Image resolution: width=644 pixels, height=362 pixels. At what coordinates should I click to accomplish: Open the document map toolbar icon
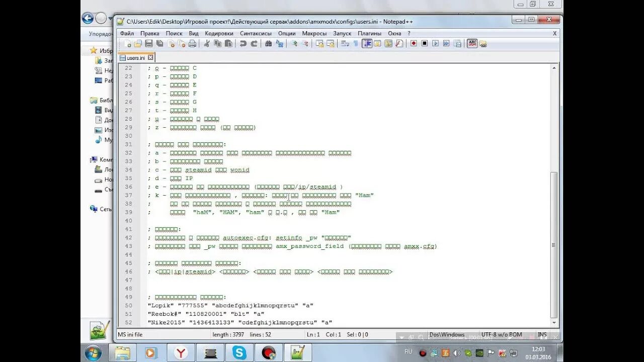coord(388,44)
